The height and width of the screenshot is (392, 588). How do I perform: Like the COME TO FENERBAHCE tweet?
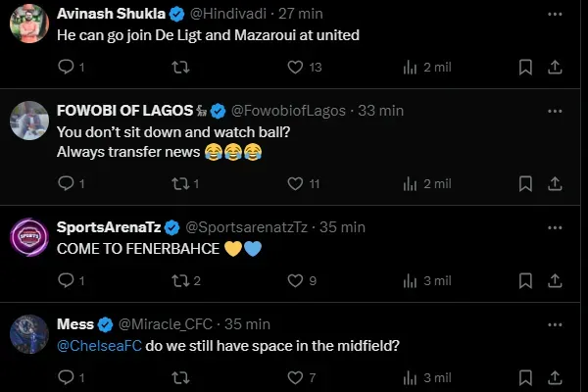click(295, 280)
